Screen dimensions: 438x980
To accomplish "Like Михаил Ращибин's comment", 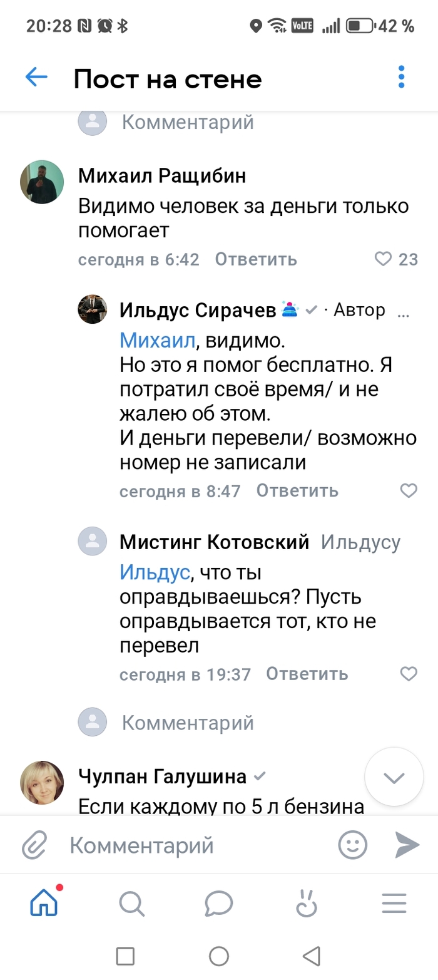I will click(x=383, y=259).
